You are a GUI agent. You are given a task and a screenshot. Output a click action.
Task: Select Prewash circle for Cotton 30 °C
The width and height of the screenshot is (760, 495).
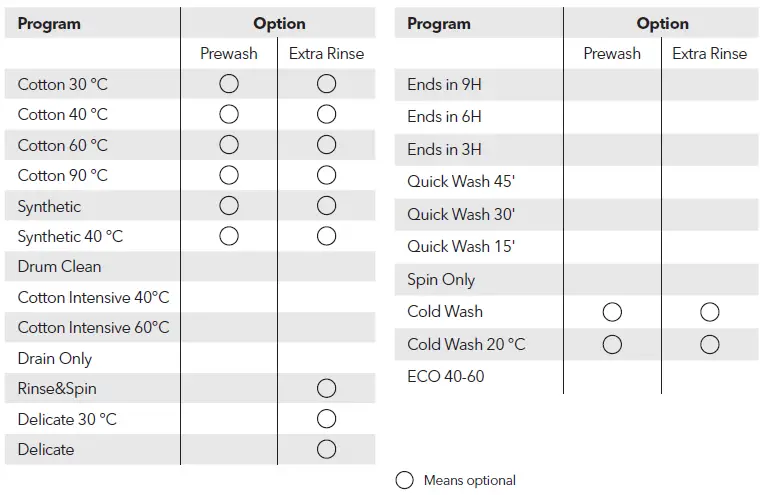click(229, 84)
